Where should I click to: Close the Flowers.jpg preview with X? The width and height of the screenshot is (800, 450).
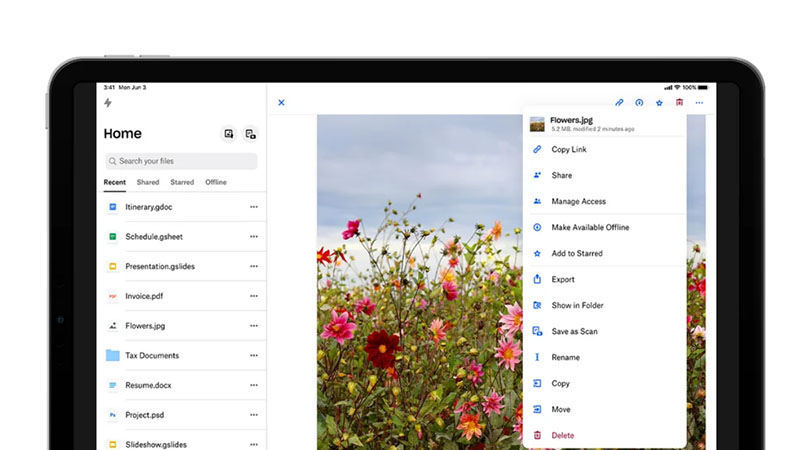[281, 103]
